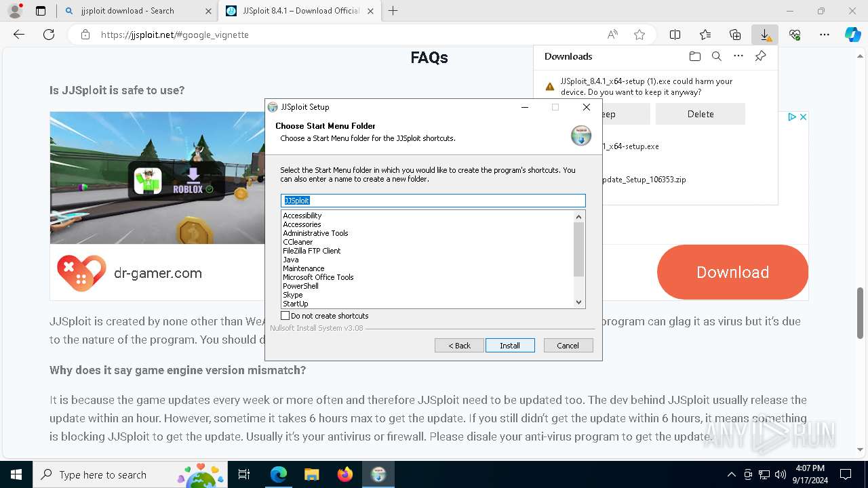Delete the harmful download
The image size is (868, 488).
click(700, 114)
